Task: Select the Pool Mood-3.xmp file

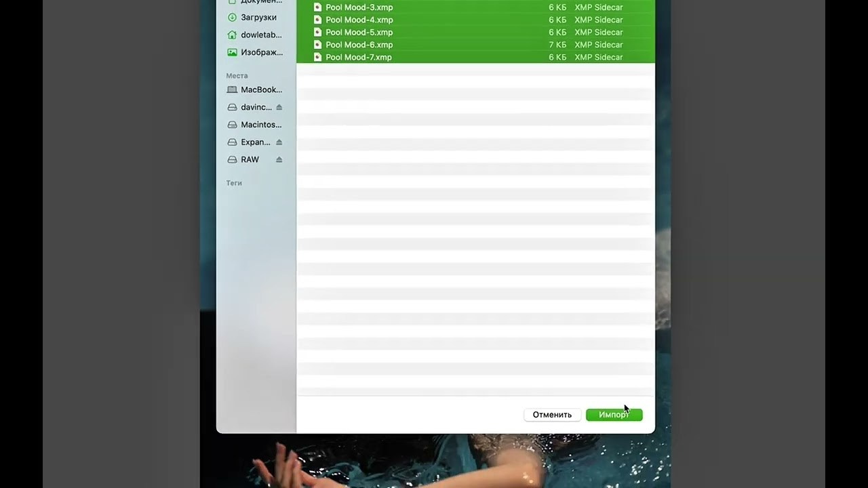Action: 359,7
